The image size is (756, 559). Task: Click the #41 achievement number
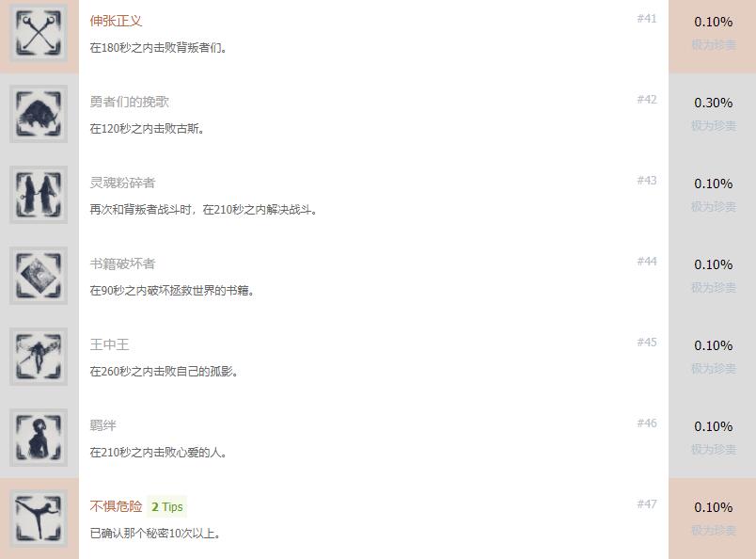pyautogui.click(x=647, y=18)
